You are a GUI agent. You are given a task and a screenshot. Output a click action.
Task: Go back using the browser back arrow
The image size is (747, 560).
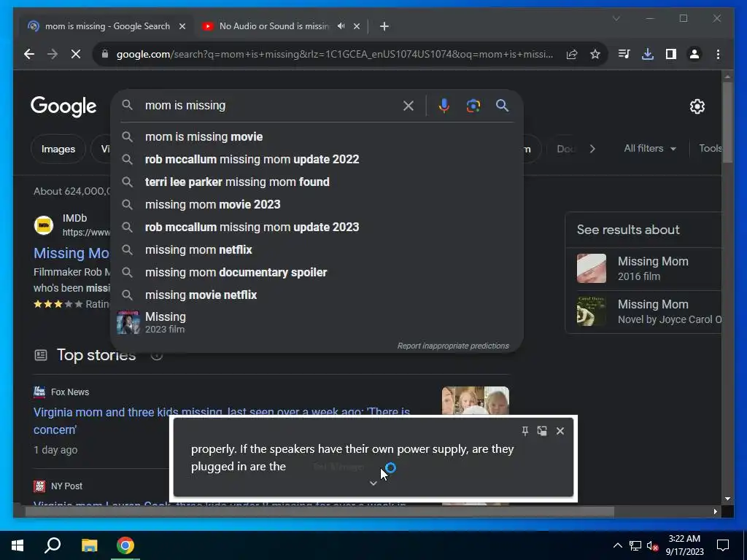[29, 54]
